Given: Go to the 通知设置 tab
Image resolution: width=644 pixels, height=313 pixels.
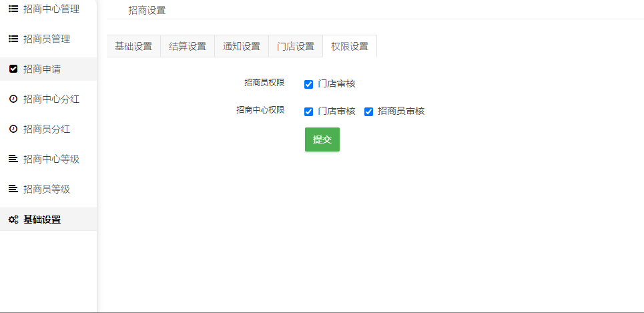Looking at the screenshot, I should click(x=242, y=47).
